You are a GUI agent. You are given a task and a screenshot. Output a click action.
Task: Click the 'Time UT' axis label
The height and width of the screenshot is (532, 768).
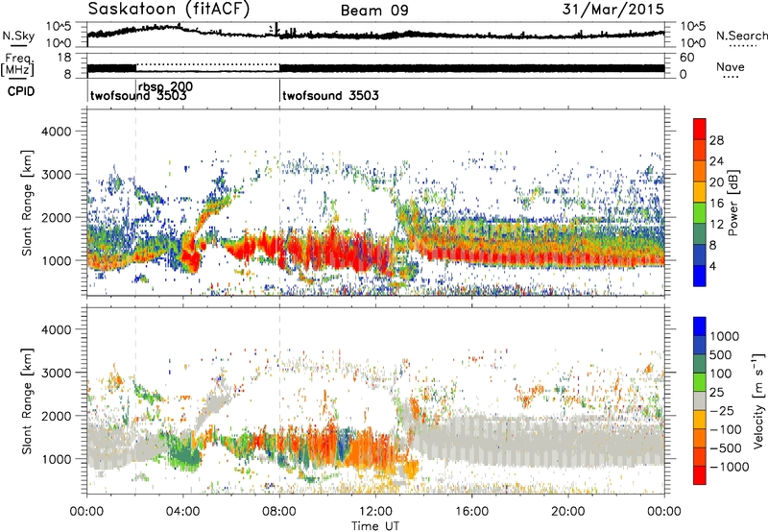(x=375, y=526)
